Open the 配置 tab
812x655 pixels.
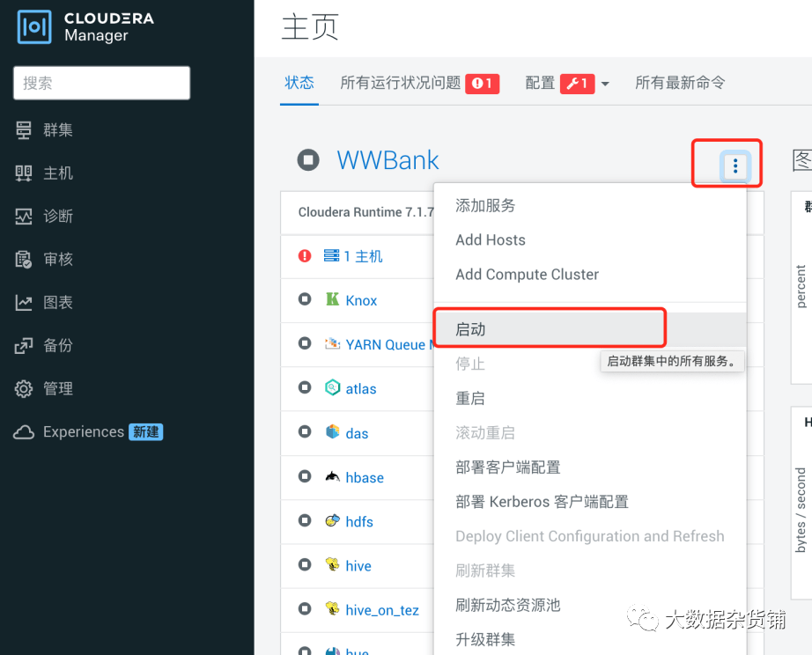(x=540, y=83)
